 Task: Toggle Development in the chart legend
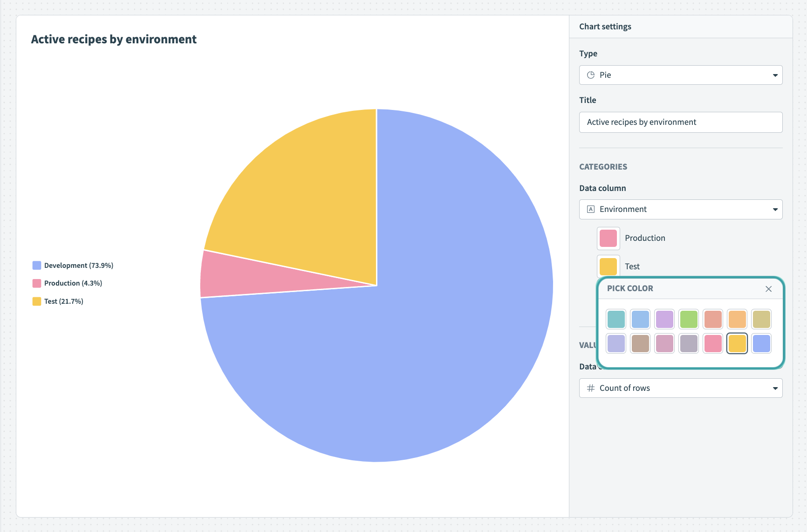[73, 266]
